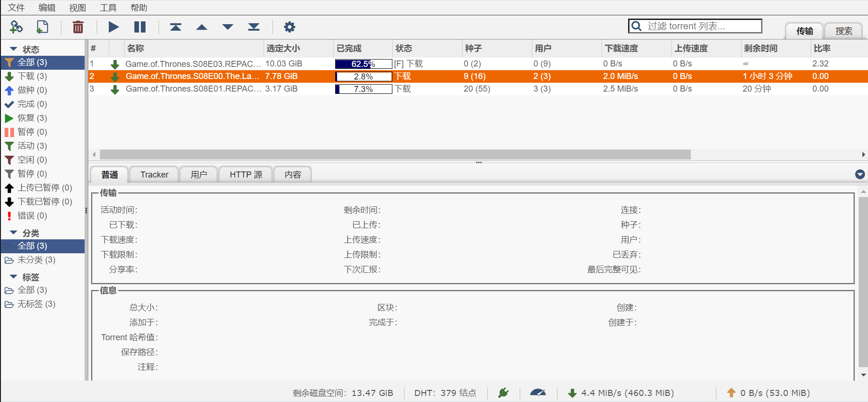Select 全部 (3) under 标签
Viewport: 868px width, 402px height.
coord(43,290)
